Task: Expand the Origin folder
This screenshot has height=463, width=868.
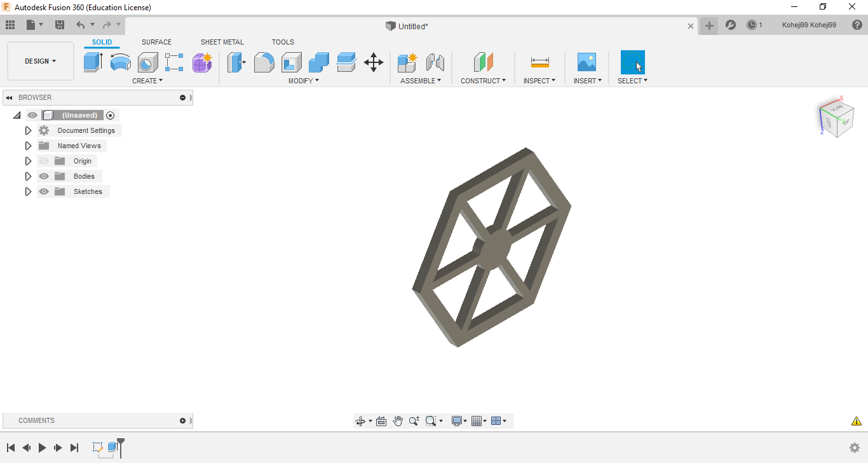Action: pyautogui.click(x=28, y=161)
